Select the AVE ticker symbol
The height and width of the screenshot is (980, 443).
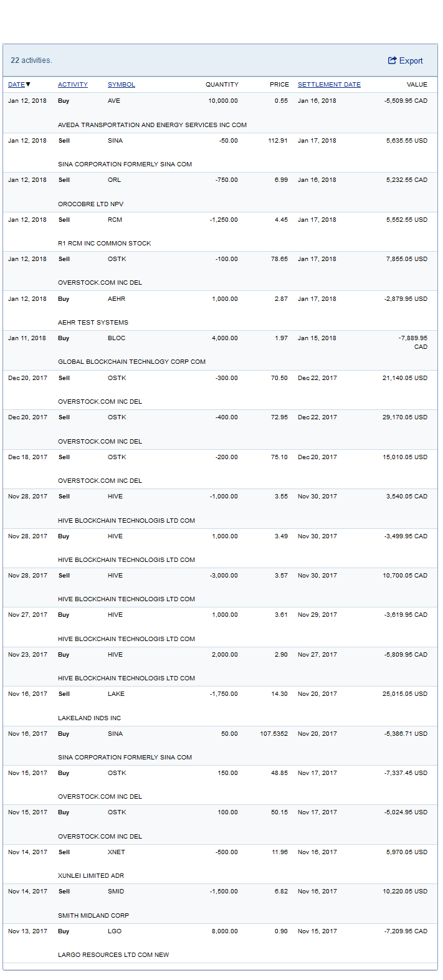coord(114,101)
